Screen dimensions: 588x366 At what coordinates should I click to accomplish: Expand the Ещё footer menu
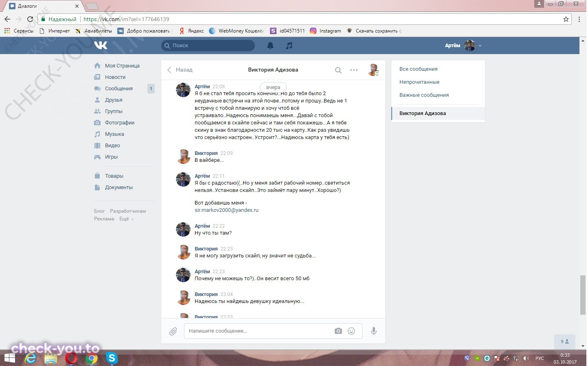point(126,219)
